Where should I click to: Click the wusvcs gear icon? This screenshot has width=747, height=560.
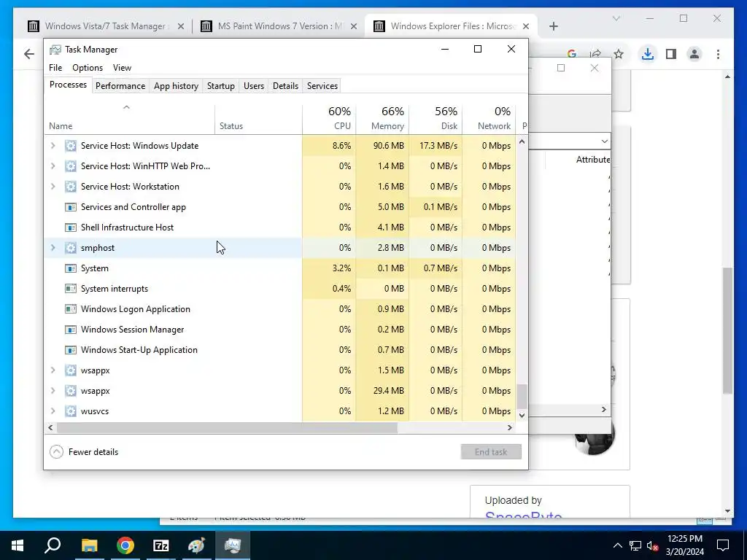tap(71, 411)
